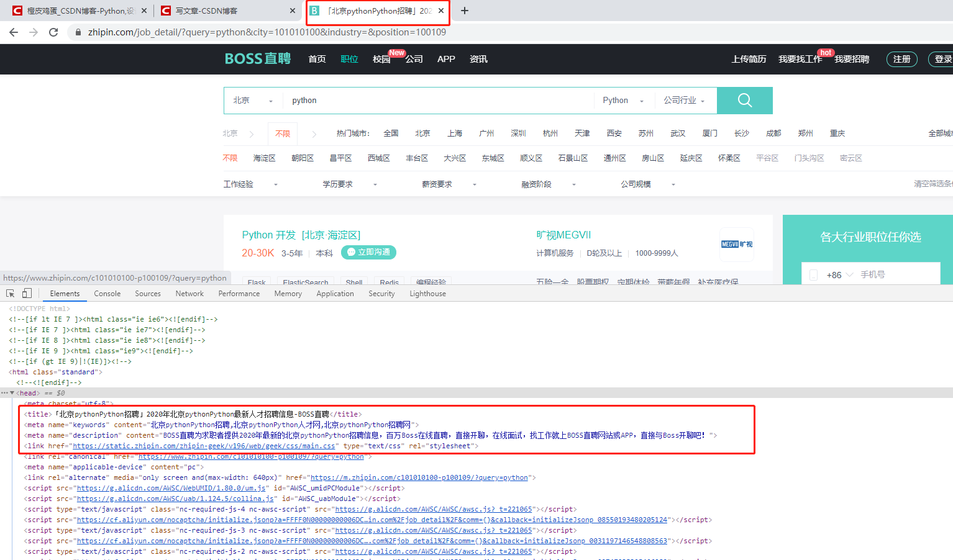Viewport: 953px width, 560px height.
Task: Open the DevTools Memory tab
Action: click(x=288, y=294)
